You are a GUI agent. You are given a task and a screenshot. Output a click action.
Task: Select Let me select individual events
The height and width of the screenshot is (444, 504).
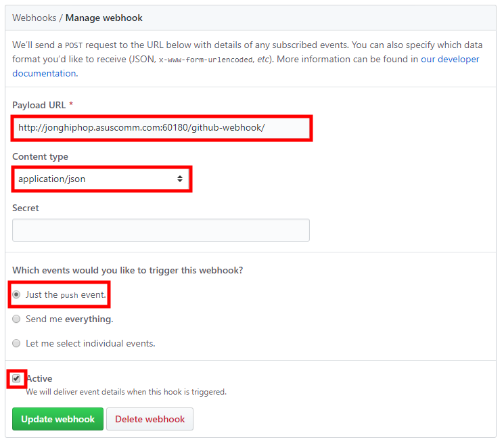(16, 343)
